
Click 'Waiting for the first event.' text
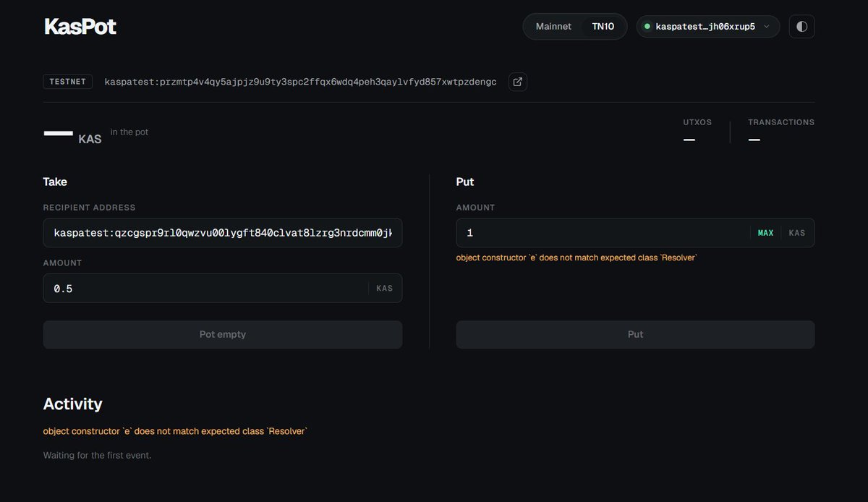[x=97, y=456]
